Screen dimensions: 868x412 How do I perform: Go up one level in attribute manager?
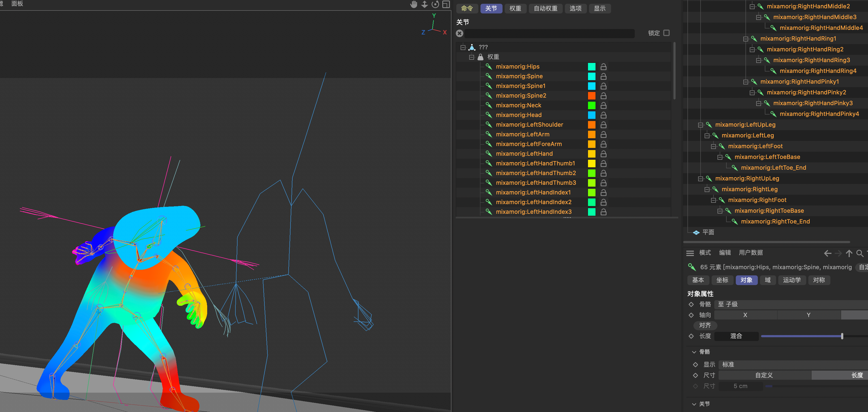click(849, 253)
